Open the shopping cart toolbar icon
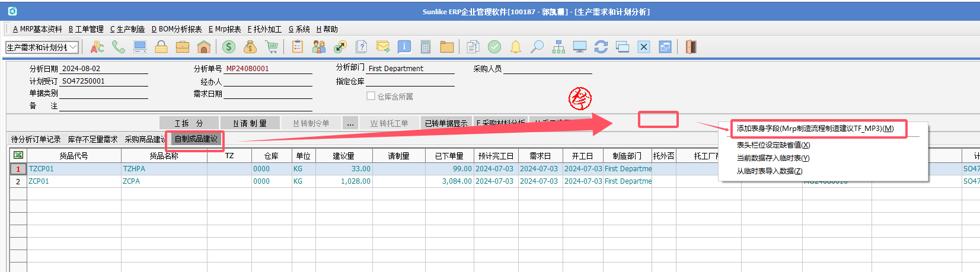 click(x=272, y=47)
